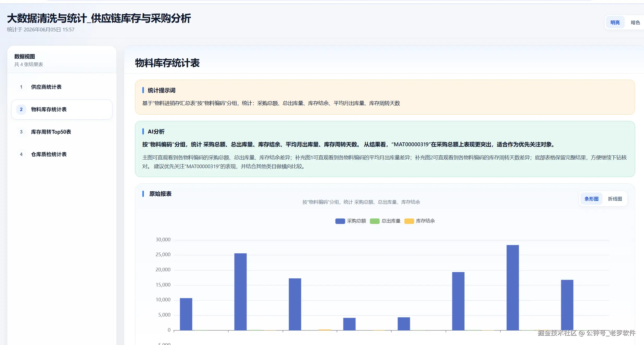Click the number 2 badge beside 物料库存统计表
The image size is (644, 345).
pyautogui.click(x=21, y=109)
